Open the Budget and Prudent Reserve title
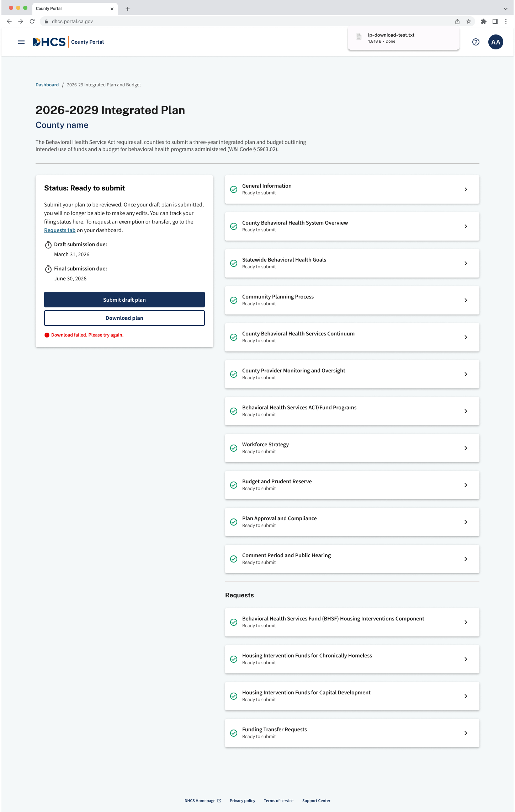The width and height of the screenshot is (515, 812). point(277,482)
